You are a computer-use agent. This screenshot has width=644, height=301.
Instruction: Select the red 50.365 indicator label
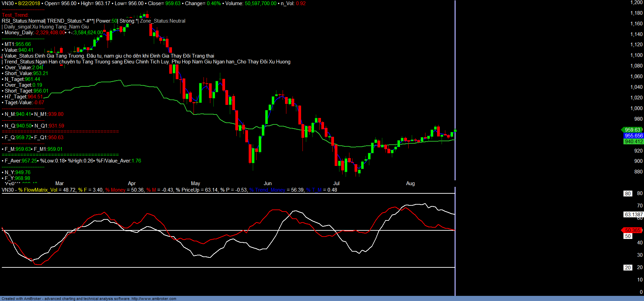coord(632,230)
